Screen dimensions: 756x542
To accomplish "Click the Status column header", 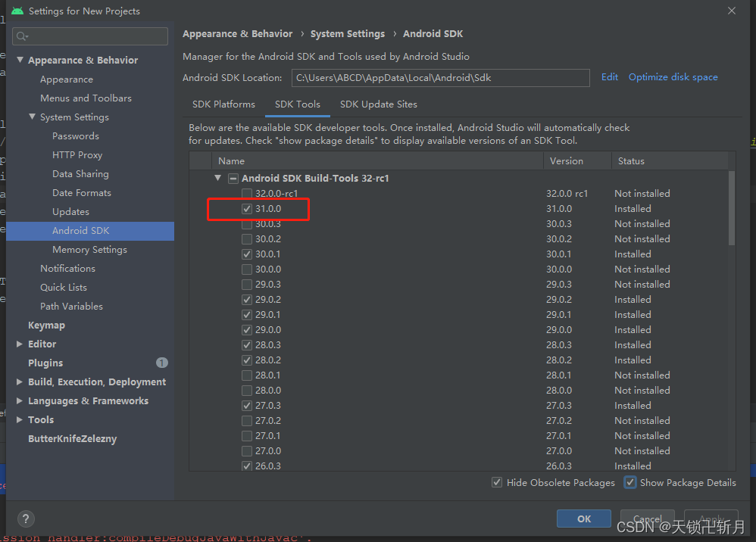I will click(670, 161).
